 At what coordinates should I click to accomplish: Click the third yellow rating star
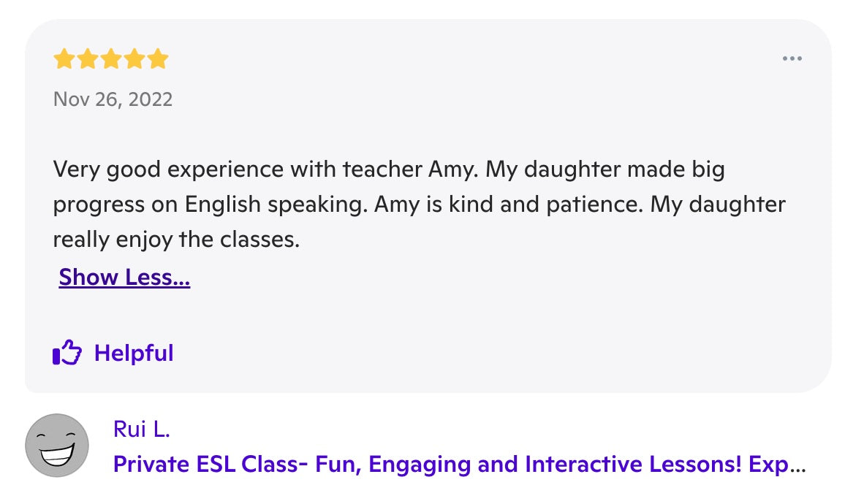tap(111, 59)
